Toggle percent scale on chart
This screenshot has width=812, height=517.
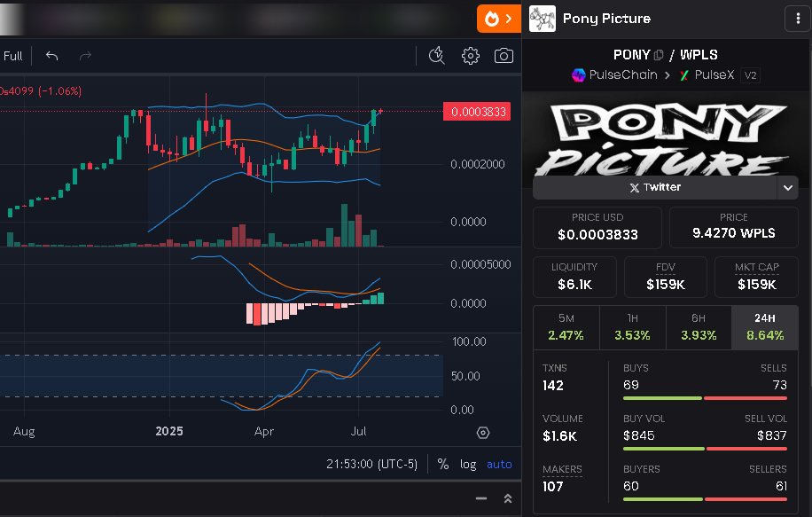click(x=442, y=464)
